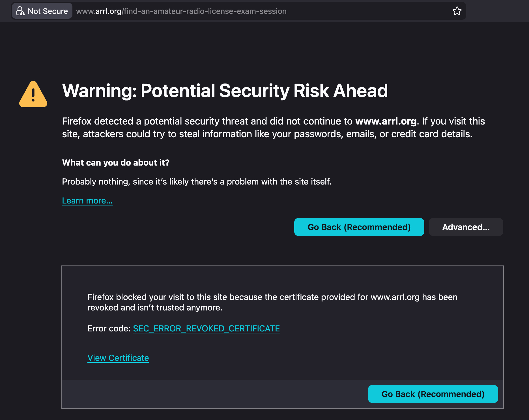Viewport: 529px width, 420px height.
Task: Open the Learn more... link
Action: point(87,201)
